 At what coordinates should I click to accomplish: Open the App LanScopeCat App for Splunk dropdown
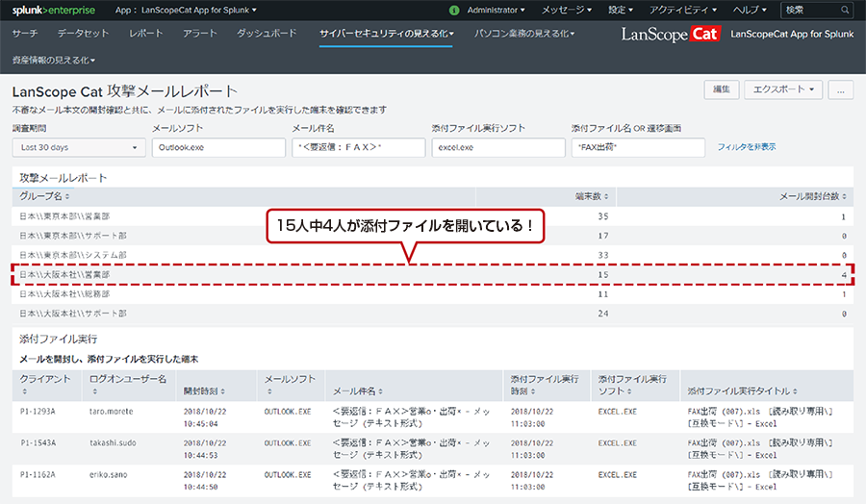(x=186, y=10)
